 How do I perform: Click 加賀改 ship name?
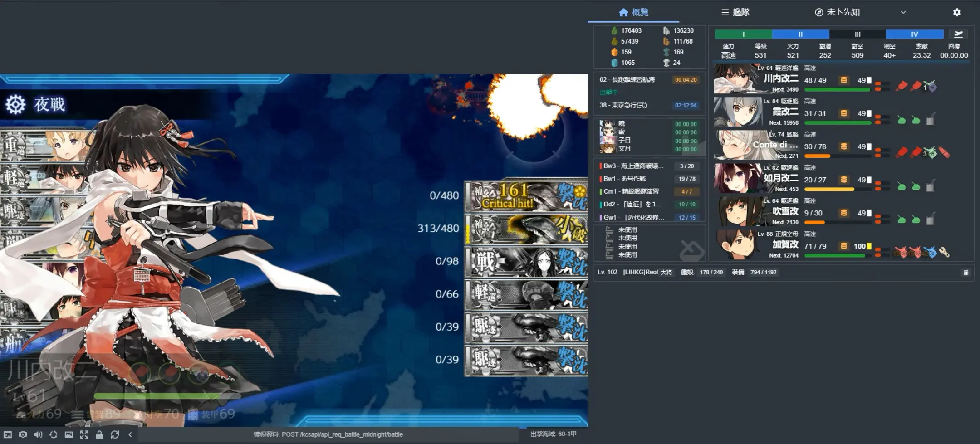785,244
